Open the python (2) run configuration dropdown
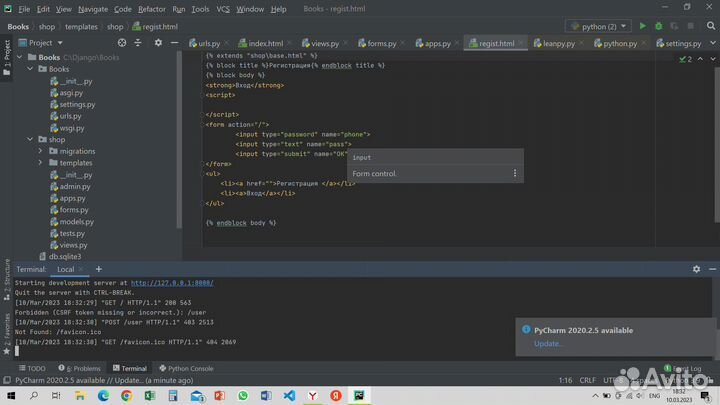This screenshot has height=405, width=720. [x=598, y=26]
